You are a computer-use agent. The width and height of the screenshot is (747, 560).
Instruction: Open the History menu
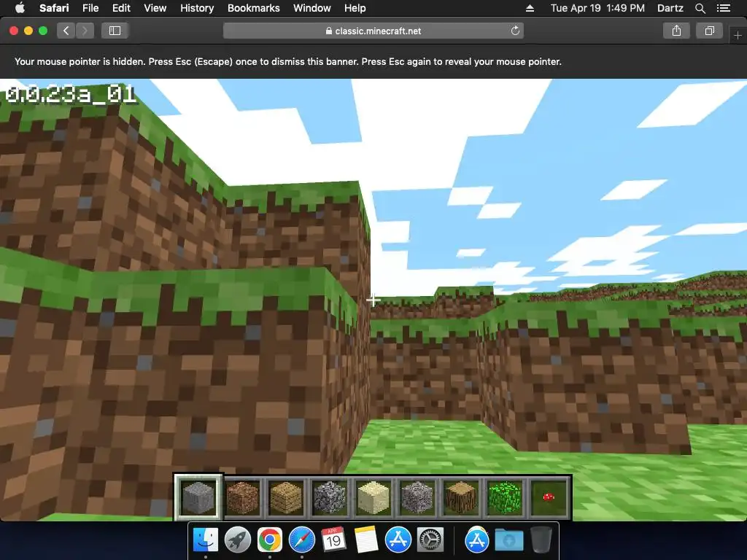[x=197, y=8]
